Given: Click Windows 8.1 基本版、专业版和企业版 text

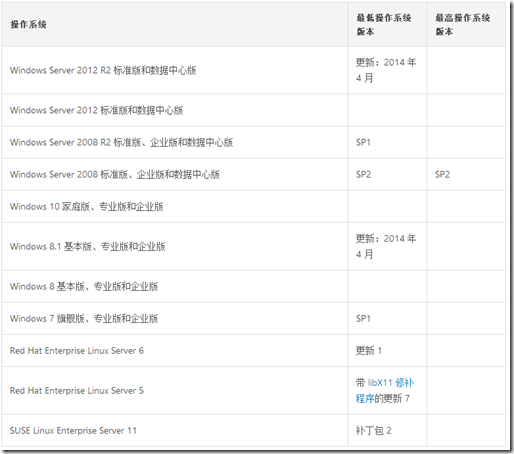Looking at the screenshot, I should (x=87, y=246).
